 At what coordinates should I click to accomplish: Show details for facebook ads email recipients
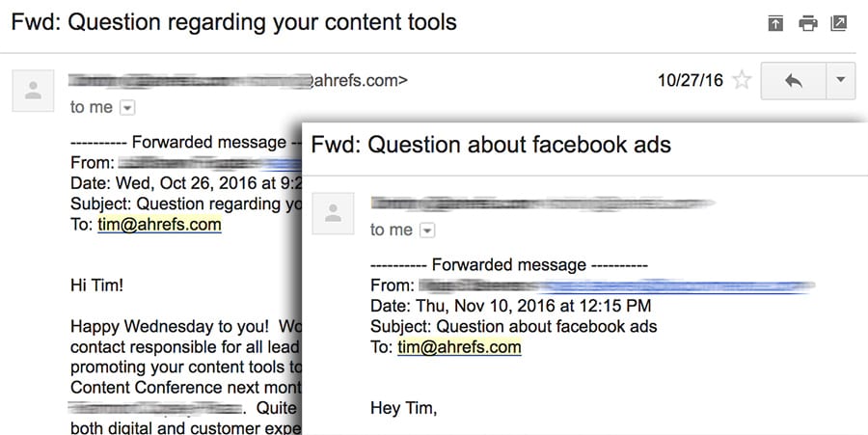click(x=427, y=231)
